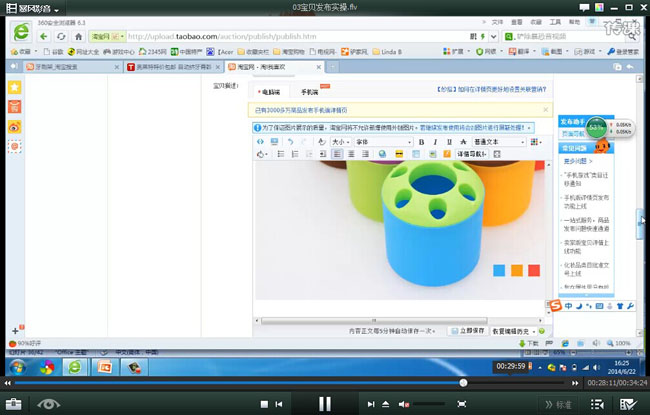Pause the video with the large pause button
650x415 pixels.
(325, 403)
